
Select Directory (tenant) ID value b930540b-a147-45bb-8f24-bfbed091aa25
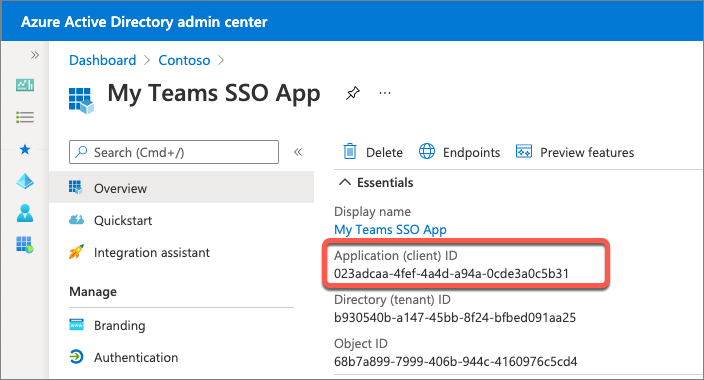click(455, 318)
